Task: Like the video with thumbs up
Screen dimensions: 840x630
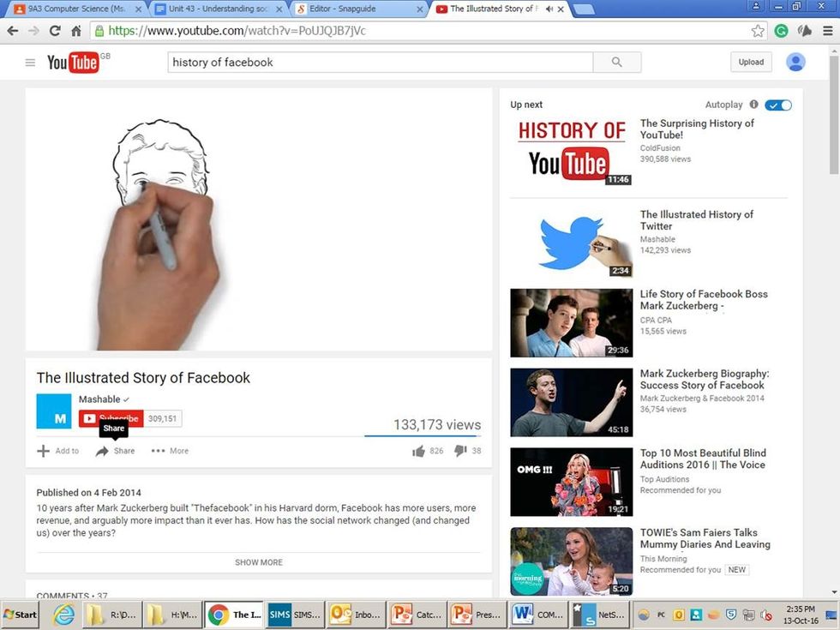Action: (x=418, y=451)
